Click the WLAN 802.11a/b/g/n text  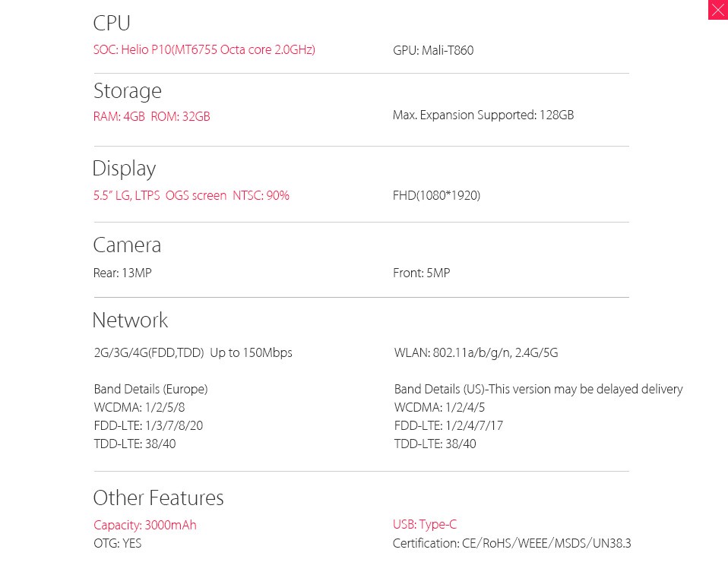[476, 352]
